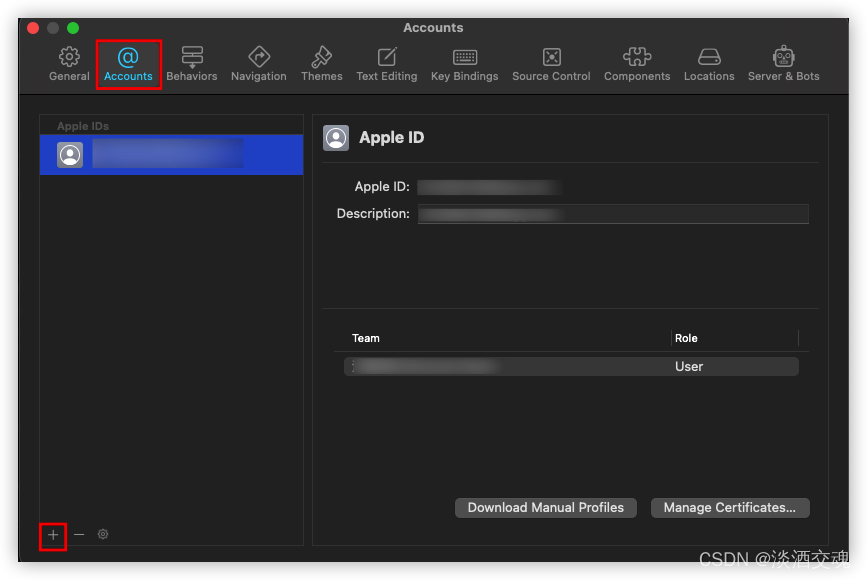The width and height of the screenshot is (867, 580).
Task: Select the blurred Apple ID account row
Action: coord(171,155)
